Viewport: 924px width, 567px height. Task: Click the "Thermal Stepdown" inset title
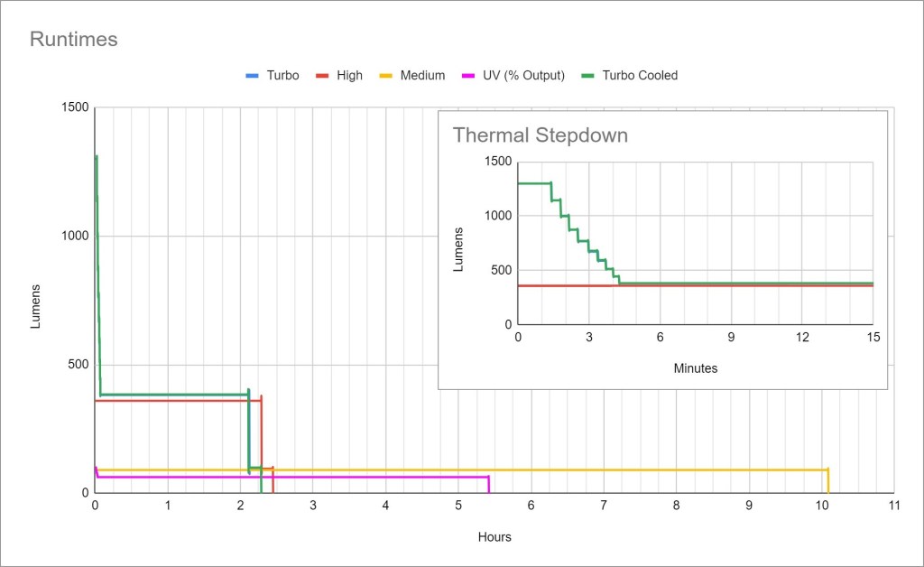(x=540, y=135)
